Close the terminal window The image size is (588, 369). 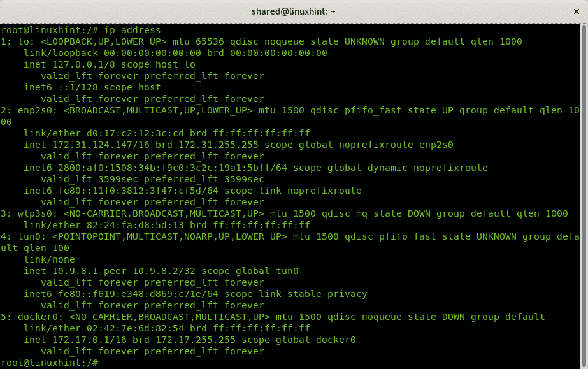tap(577, 10)
